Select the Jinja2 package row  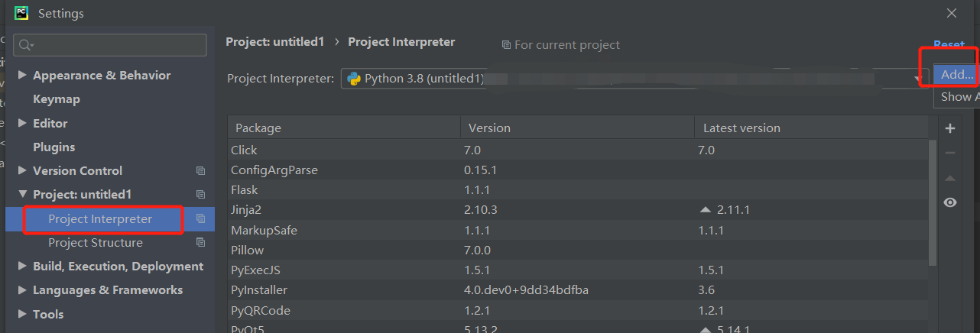(578, 210)
